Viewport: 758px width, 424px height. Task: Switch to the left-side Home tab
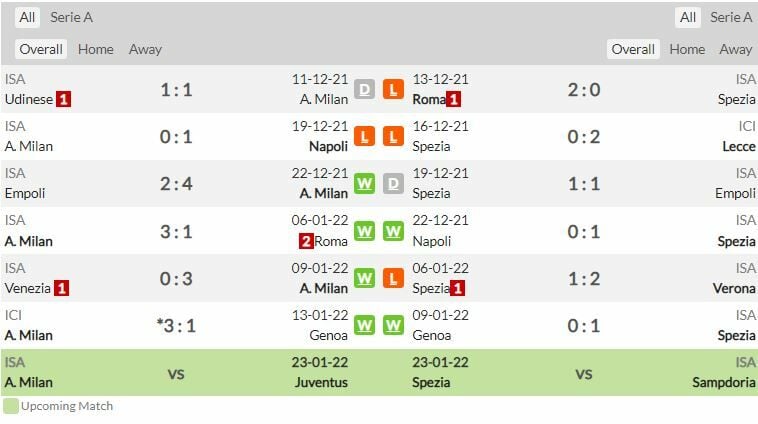(96, 49)
